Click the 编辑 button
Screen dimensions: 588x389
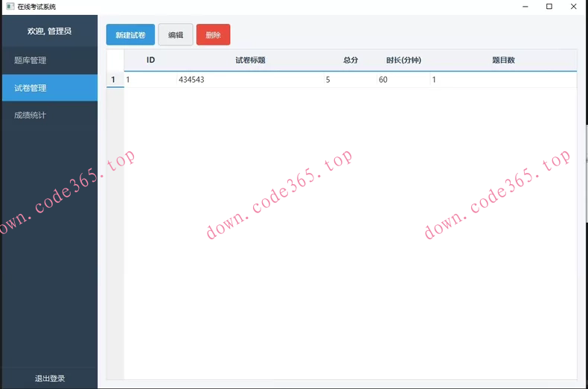click(176, 35)
